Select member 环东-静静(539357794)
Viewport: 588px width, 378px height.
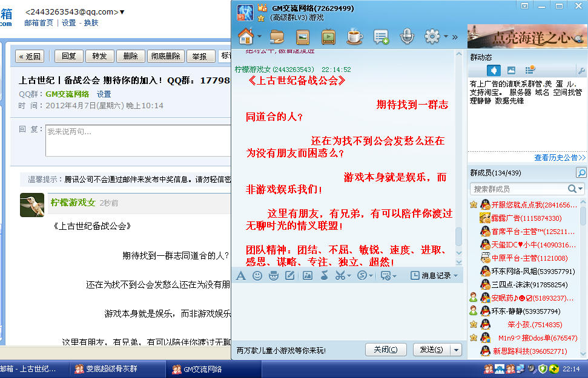520,311
